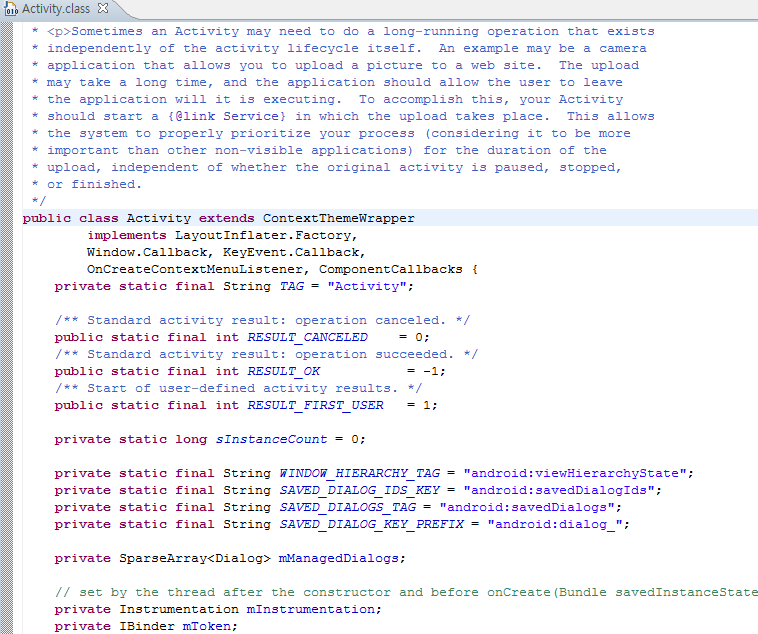Image resolution: width=758 pixels, height=634 pixels.
Task: Click the OnCreateContextMenuListener interface name
Action: pos(195,269)
